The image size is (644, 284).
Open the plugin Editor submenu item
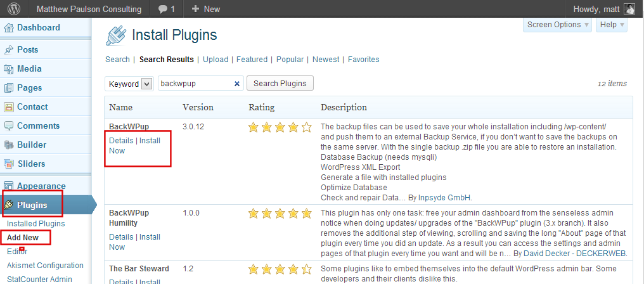tap(17, 252)
